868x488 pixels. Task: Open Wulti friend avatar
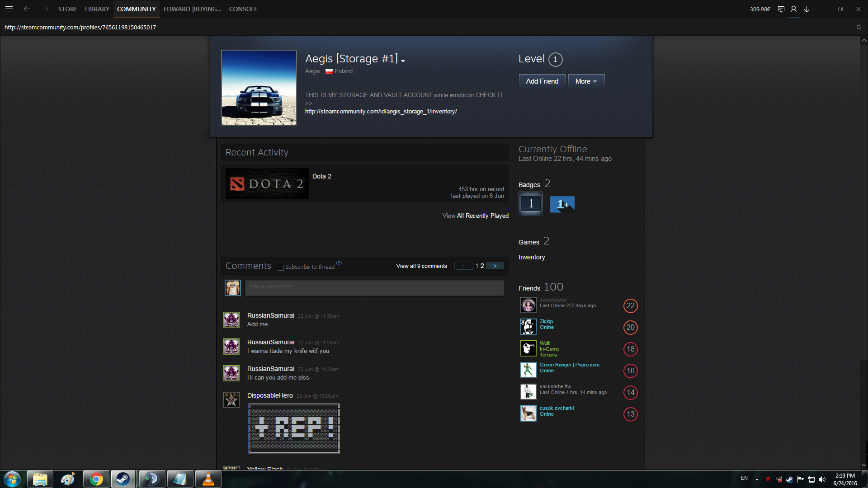(x=528, y=348)
